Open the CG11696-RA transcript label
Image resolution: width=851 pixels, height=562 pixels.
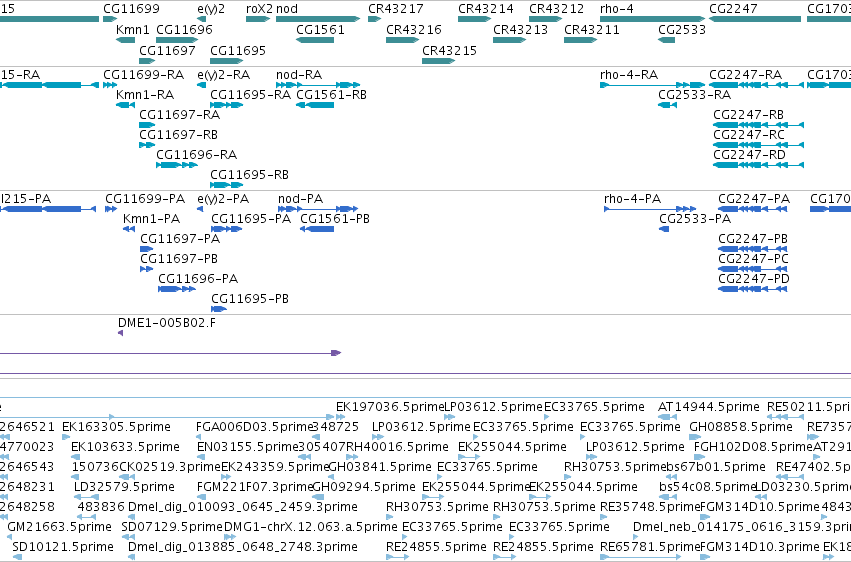[197, 155]
